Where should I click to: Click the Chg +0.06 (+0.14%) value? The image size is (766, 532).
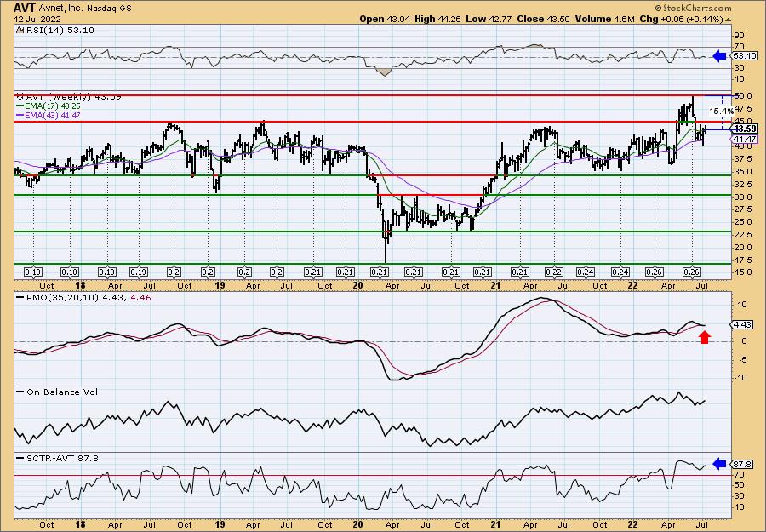pos(680,19)
